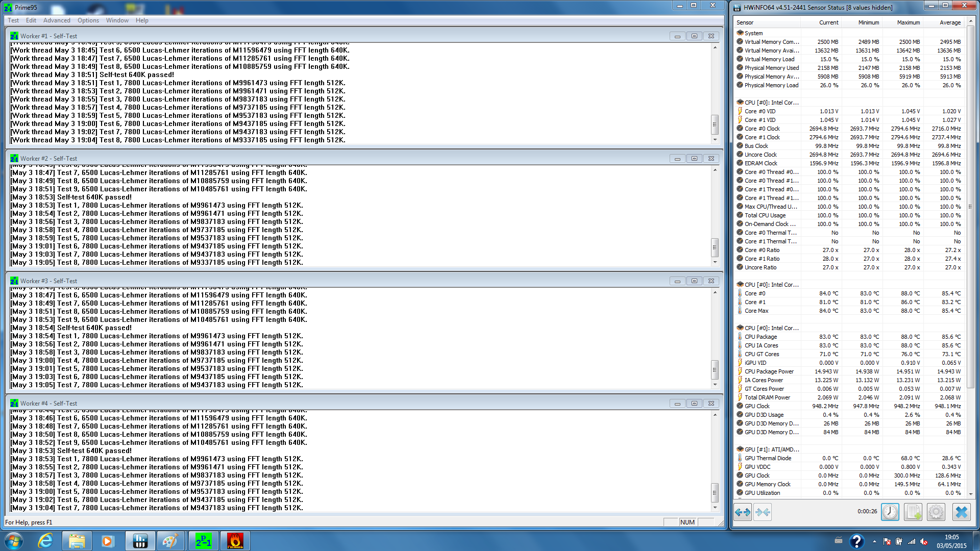Viewport: 980px width, 551px height.
Task: Open the Help menu in Prime95
Action: (142, 20)
